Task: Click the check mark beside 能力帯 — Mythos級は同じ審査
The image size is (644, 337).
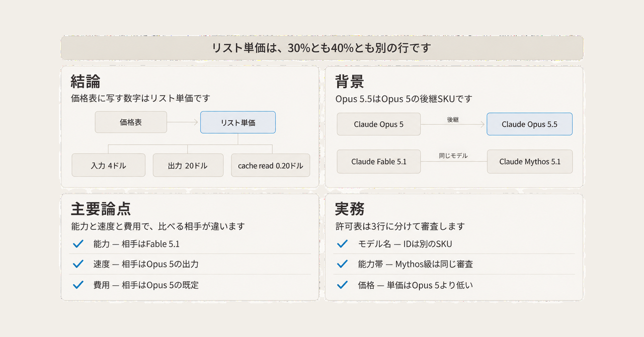Action: click(342, 264)
